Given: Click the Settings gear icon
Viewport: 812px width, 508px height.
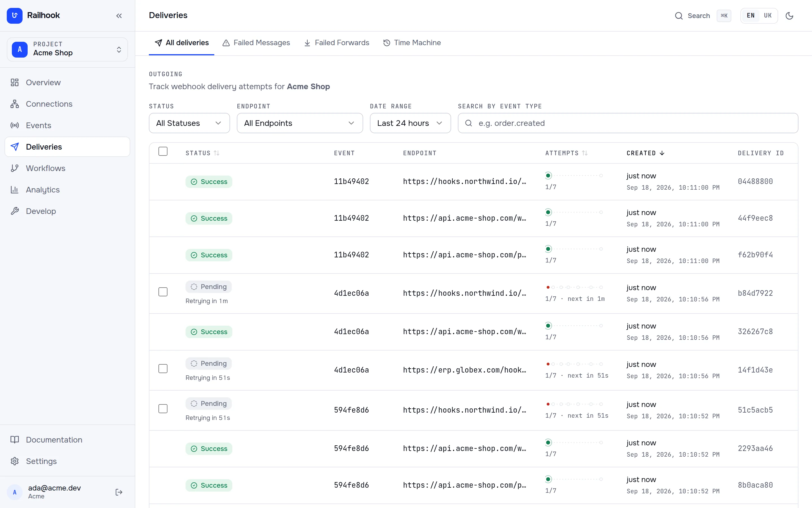Looking at the screenshot, I should click(14, 461).
